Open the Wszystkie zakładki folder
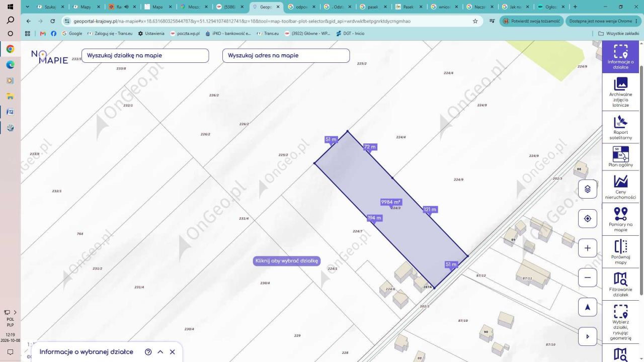 (618, 33)
